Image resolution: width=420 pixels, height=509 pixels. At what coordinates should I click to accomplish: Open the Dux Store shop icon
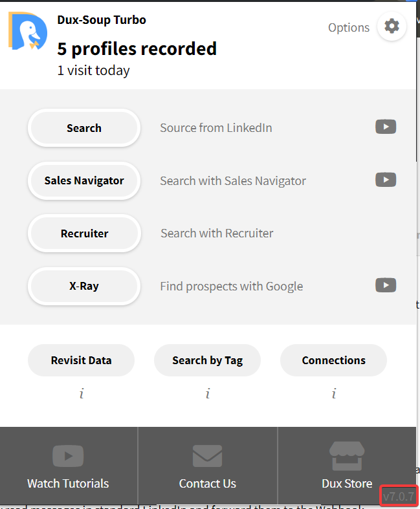(x=347, y=456)
